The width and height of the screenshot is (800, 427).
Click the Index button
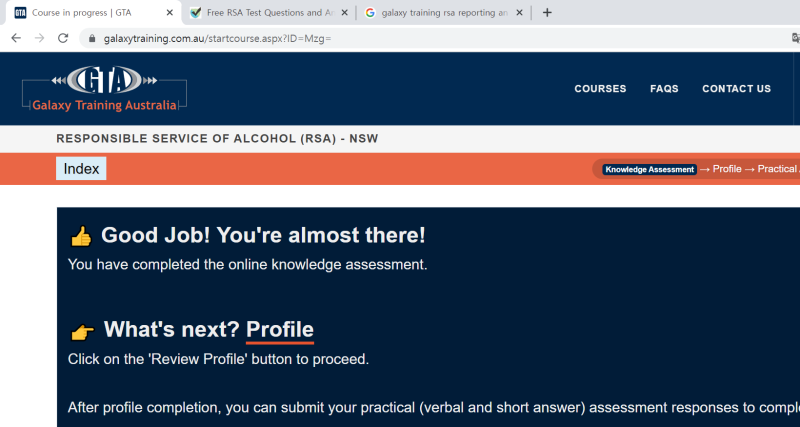tap(81, 169)
